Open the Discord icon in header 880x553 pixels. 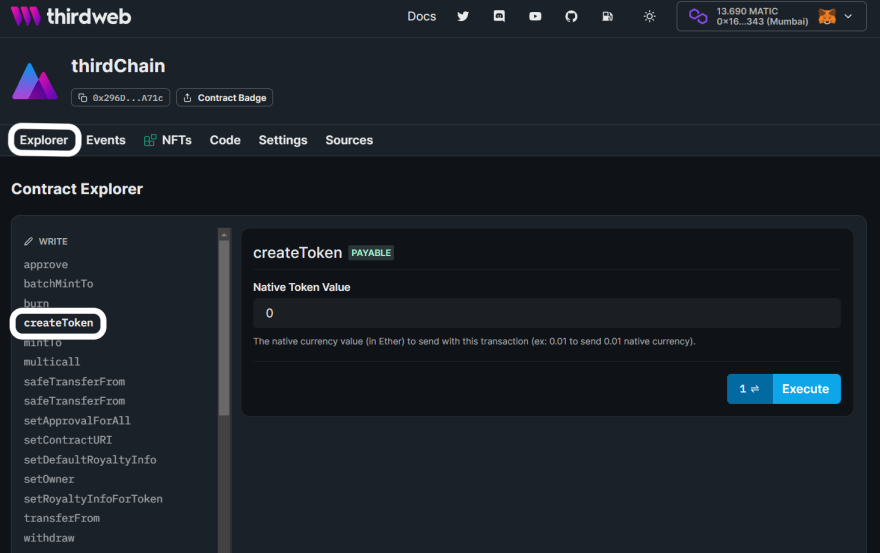499,16
